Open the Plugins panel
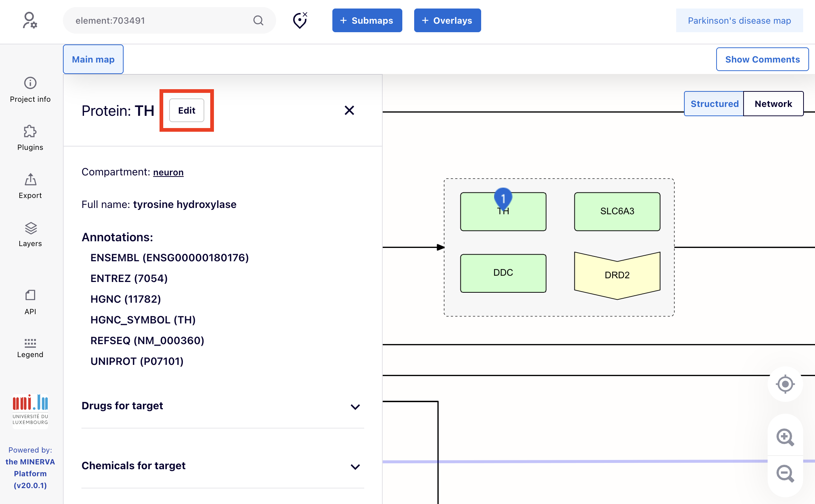The image size is (815, 504). pos(30,138)
